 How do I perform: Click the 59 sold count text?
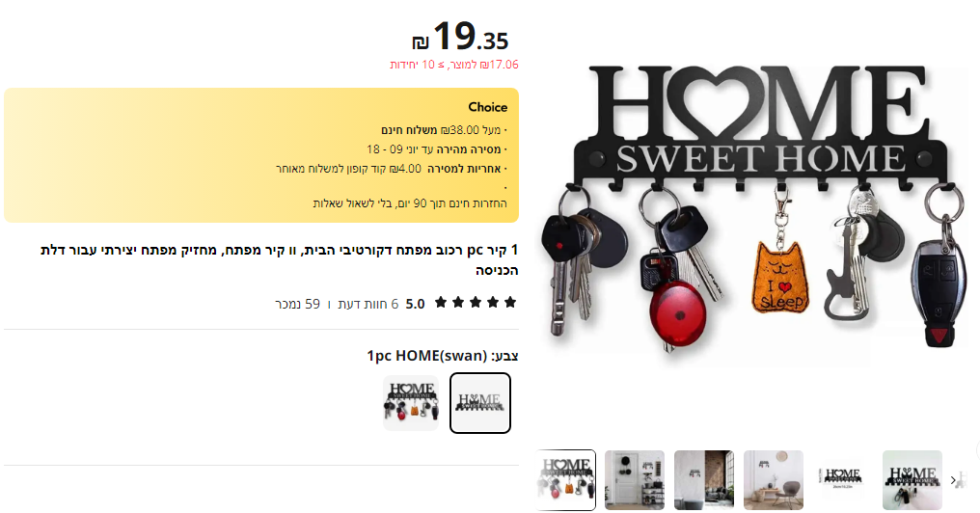(297, 305)
